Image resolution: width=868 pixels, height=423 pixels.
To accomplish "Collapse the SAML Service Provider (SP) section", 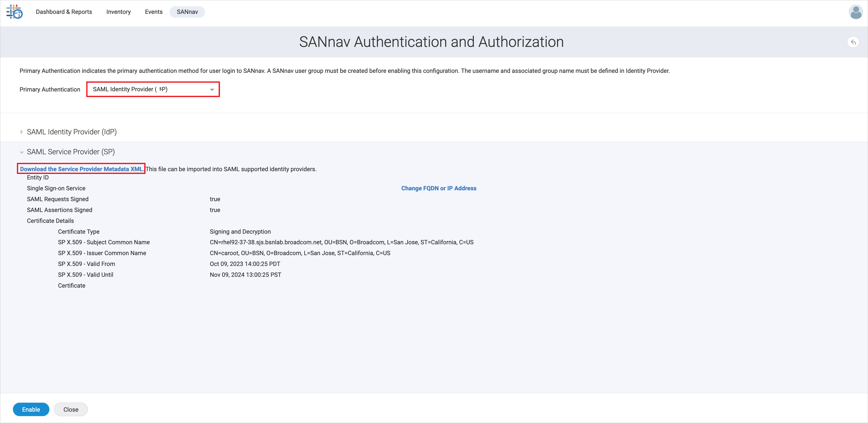I will tap(22, 152).
